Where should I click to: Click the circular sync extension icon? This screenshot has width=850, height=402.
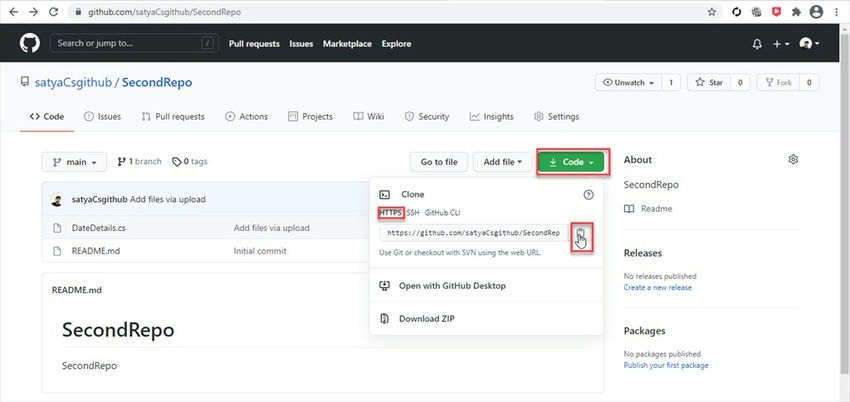point(736,12)
